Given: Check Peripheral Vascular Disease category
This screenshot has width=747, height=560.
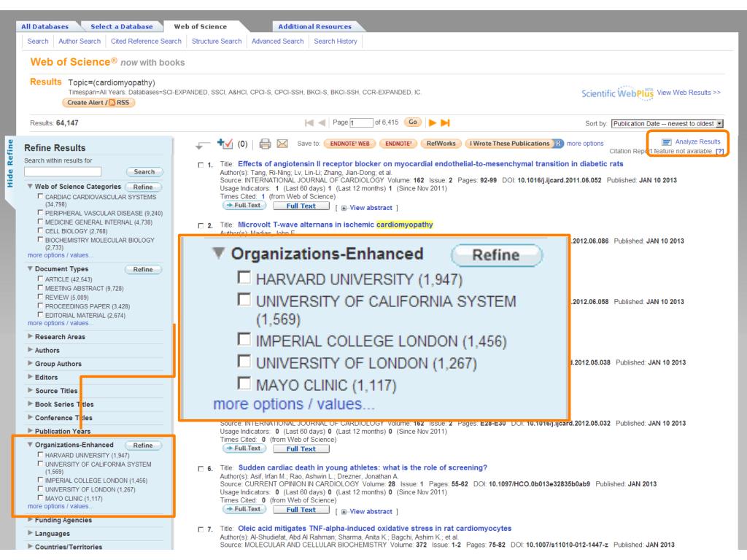Looking at the screenshot, I should click(x=41, y=212).
